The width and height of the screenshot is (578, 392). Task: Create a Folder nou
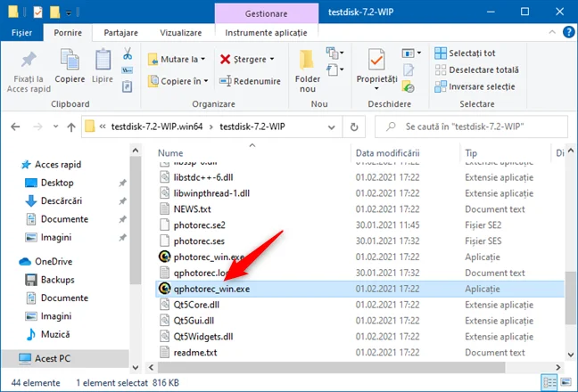[308, 70]
